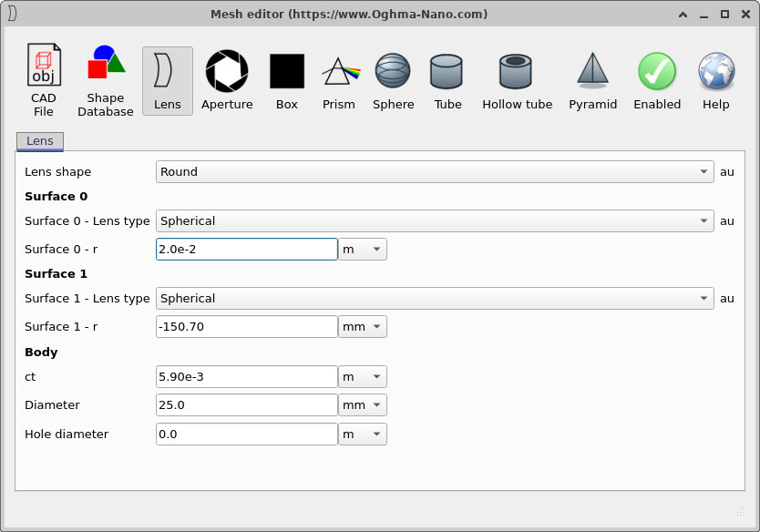Open the Help globe icon
760x532 pixels.
pyautogui.click(x=715, y=79)
